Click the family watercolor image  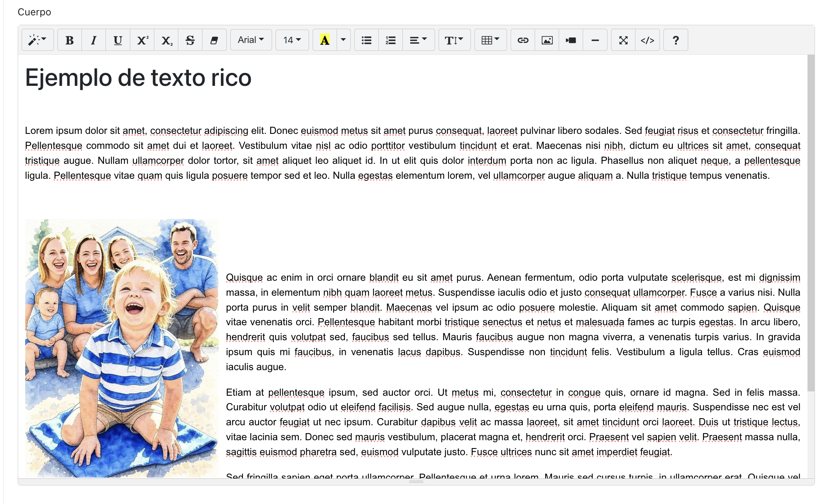(x=122, y=348)
